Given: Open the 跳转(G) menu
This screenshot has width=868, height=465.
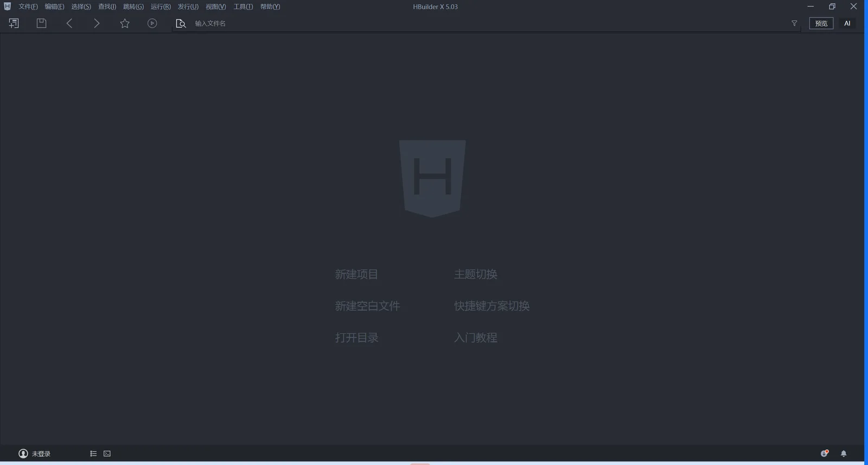Looking at the screenshot, I should tap(133, 7).
